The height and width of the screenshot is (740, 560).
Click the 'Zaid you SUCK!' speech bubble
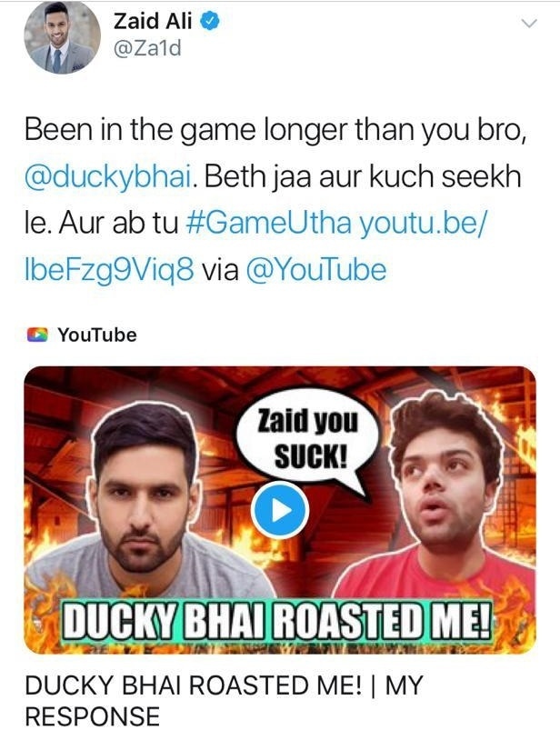pyautogui.click(x=307, y=441)
